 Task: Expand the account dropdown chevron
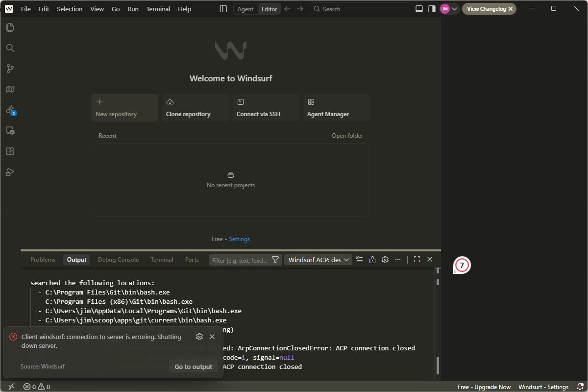[x=455, y=9]
